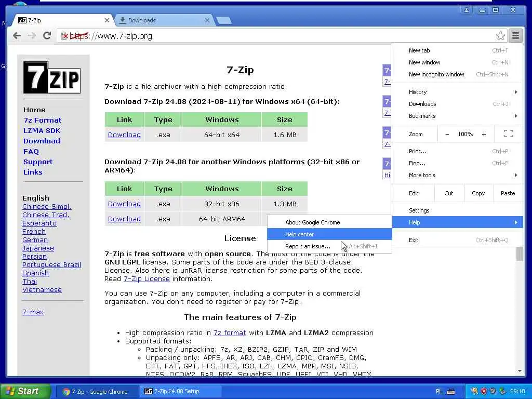
Task: Choose Exit from the Chrome menu
Action: (457, 240)
